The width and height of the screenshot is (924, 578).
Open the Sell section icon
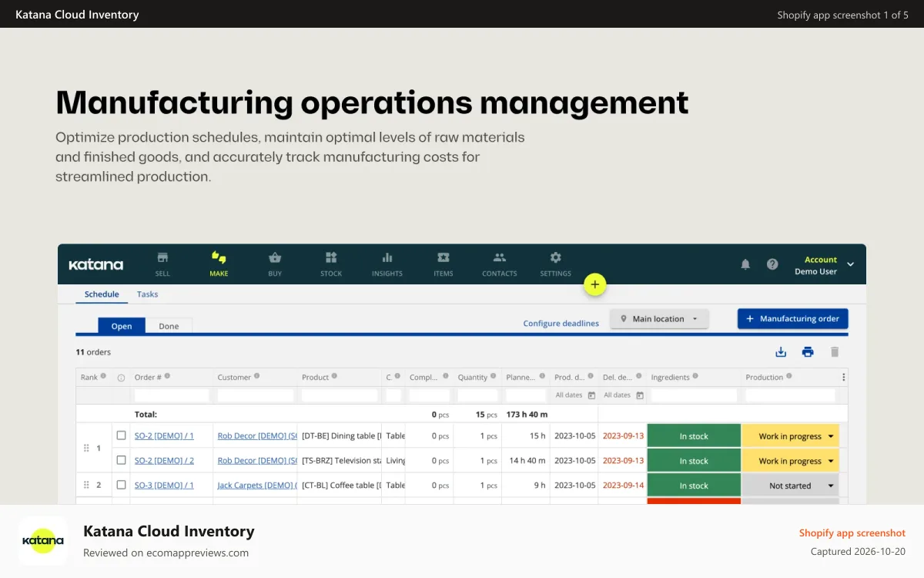(x=162, y=257)
